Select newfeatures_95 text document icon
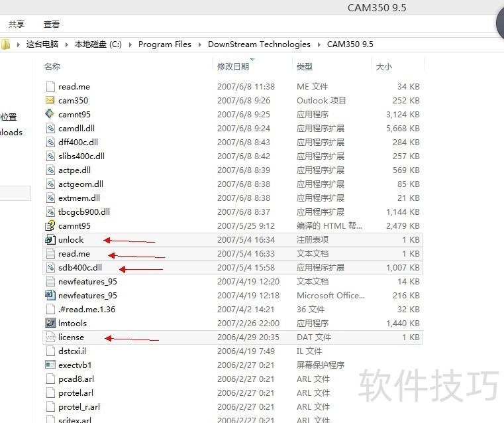 click(x=50, y=281)
